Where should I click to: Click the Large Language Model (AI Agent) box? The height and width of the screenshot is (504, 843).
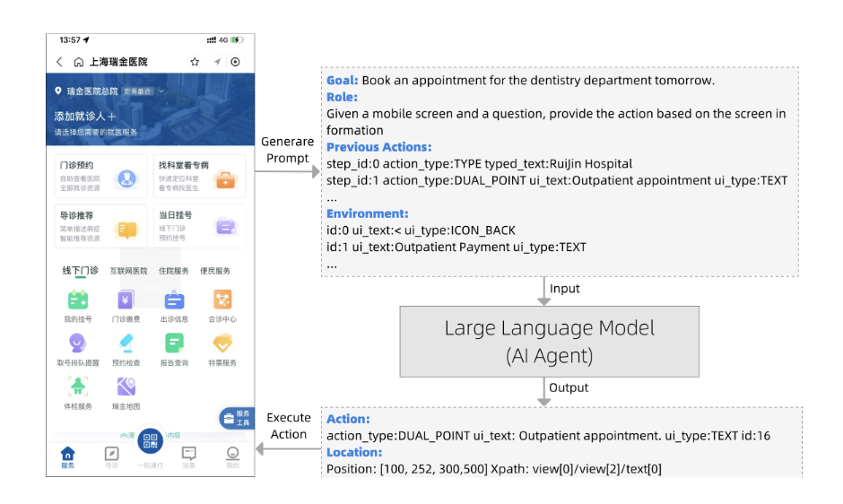[x=550, y=342]
